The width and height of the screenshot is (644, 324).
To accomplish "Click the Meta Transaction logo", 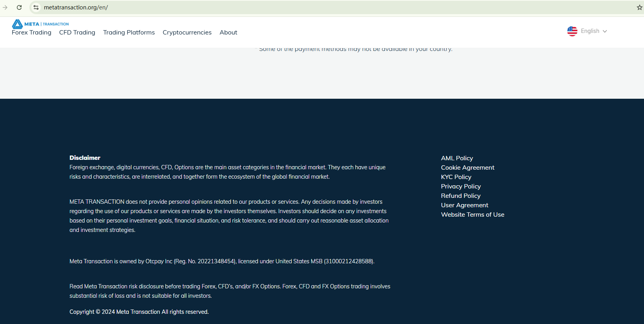I will click(40, 24).
